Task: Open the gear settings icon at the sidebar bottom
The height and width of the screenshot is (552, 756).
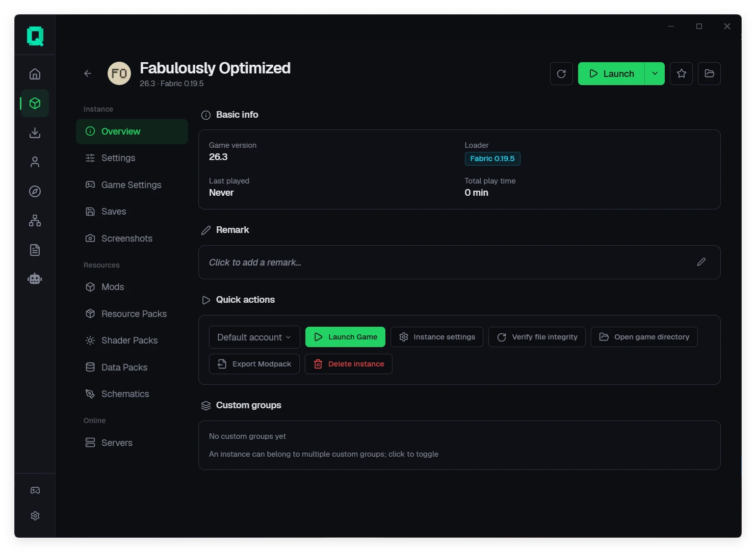Action: click(35, 516)
